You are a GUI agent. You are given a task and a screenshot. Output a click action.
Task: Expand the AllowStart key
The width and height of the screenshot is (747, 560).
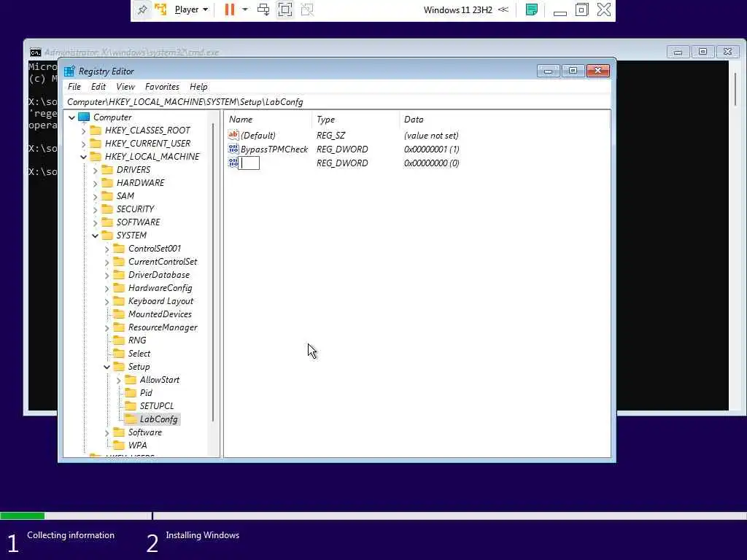point(119,380)
